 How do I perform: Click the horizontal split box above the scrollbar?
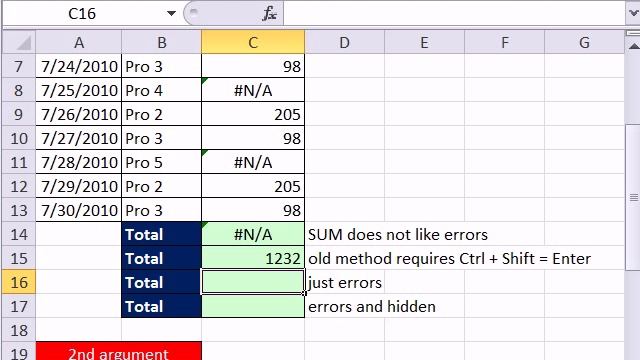pos(633,33)
